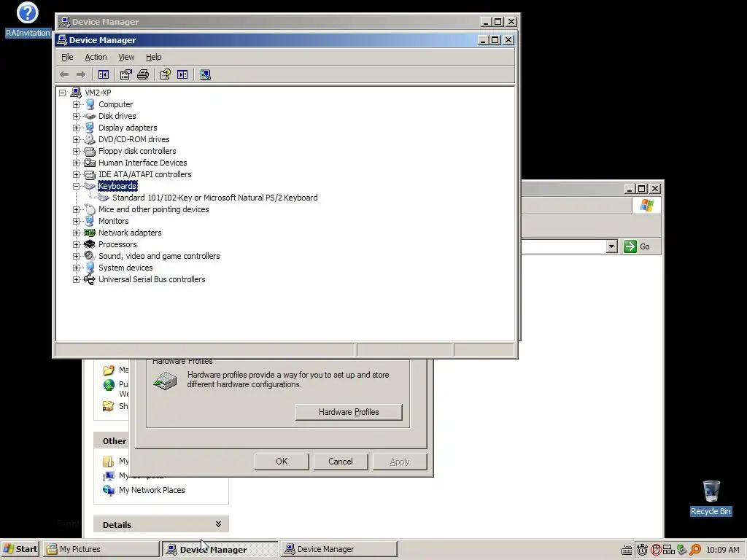Select the Monitors label
747x560 pixels.
[x=113, y=221]
